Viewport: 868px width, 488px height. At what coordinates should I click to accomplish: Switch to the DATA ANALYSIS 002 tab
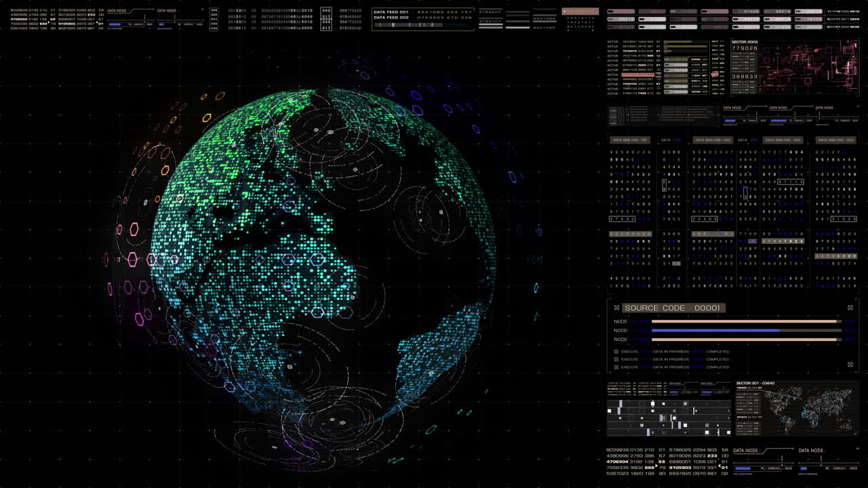tap(713, 140)
